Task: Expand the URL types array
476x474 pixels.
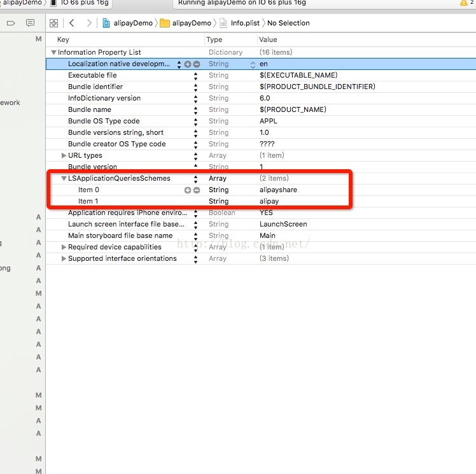Action: click(x=64, y=156)
